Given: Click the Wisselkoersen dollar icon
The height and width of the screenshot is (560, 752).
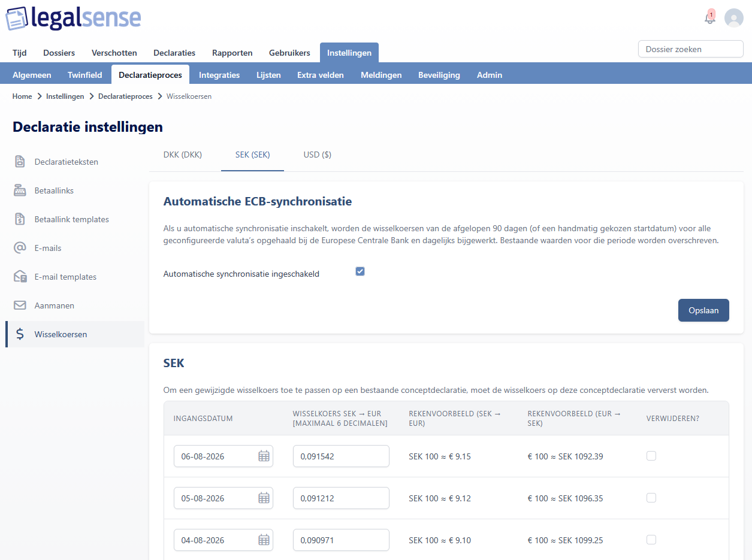Looking at the screenshot, I should (20, 334).
